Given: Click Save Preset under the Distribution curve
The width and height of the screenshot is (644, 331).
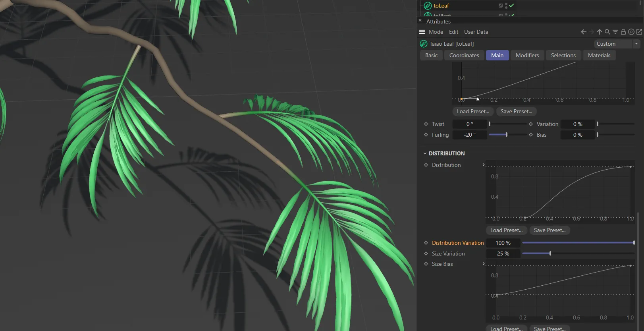Looking at the screenshot, I should pyautogui.click(x=550, y=230).
